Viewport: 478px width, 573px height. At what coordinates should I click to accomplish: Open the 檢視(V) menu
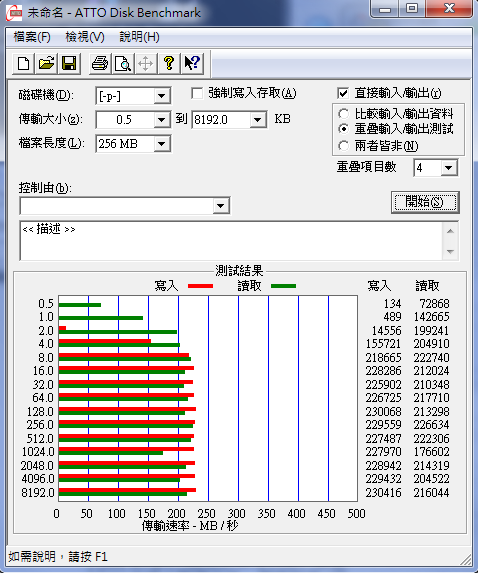pyautogui.click(x=85, y=37)
